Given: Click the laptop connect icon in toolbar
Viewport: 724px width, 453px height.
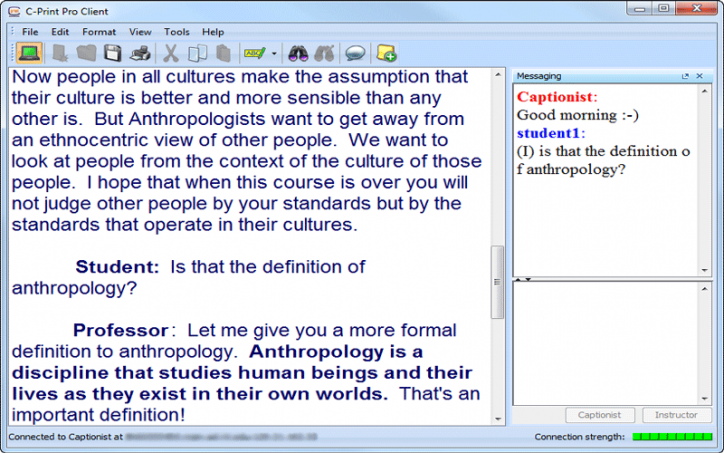Looking at the screenshot, I should [x=29, y=53].
